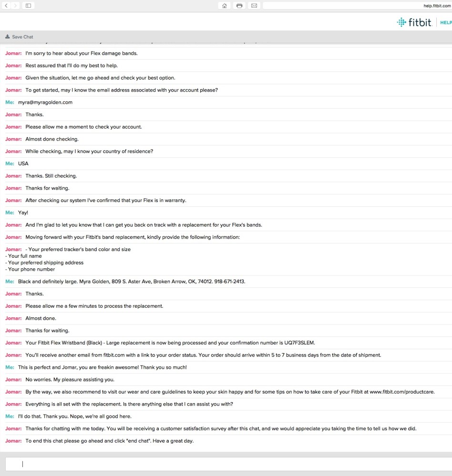Image resolution: width=452 pixels, height=476 pixels.
Task: Open the home page via the home icon
Action: click(x=224, y=6)
